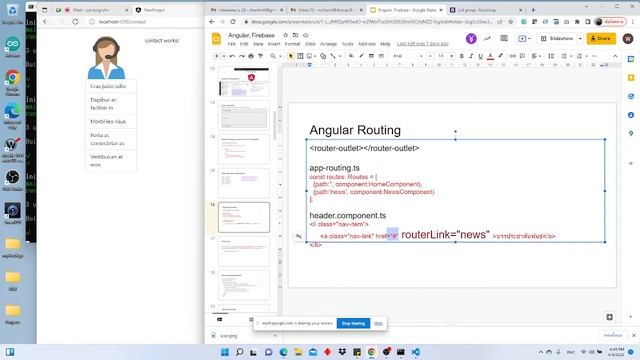Add comment using toolbar comment icon
Viewport: 640px width, 360px height.
click(522, 56)
